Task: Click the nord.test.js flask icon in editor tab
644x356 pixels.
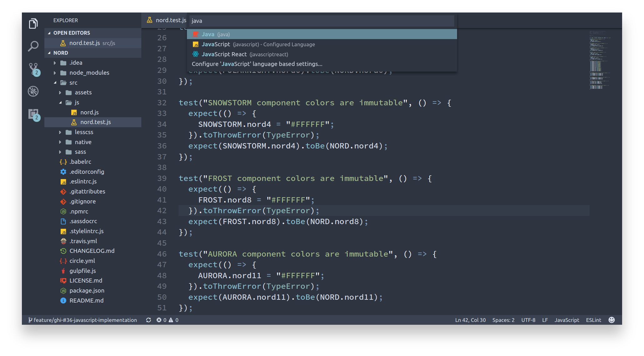Action: click(149, 20)
